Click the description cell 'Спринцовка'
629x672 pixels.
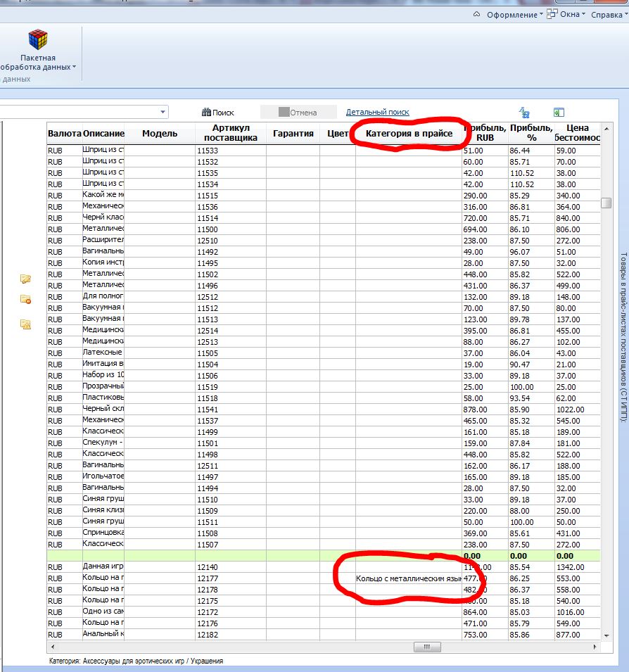[x=103, y=532]
